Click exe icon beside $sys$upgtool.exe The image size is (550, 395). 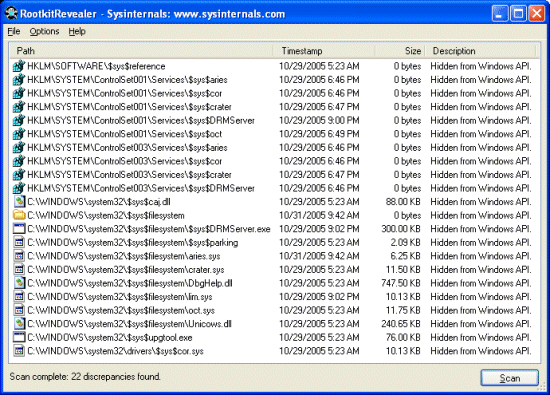[19, 337]
